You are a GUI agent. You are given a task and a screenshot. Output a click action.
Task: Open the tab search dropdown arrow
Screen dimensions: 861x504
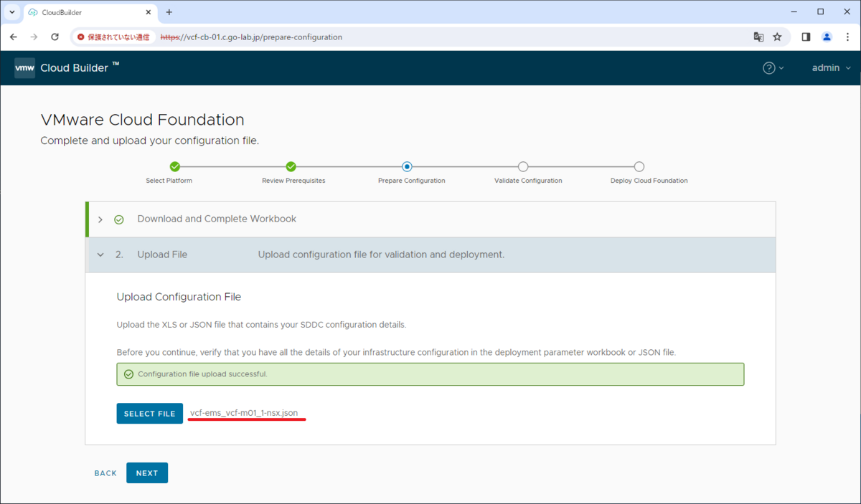[12, 12]
